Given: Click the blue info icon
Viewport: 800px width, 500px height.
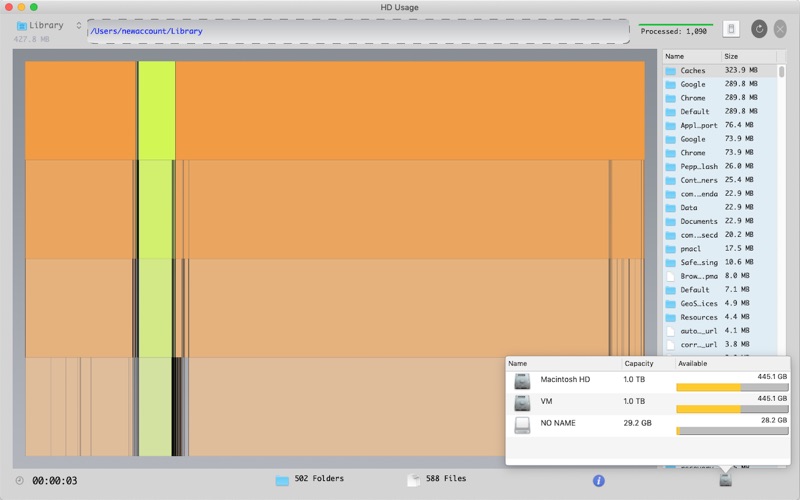Looking at the screenshot, I should click(598, 481).
